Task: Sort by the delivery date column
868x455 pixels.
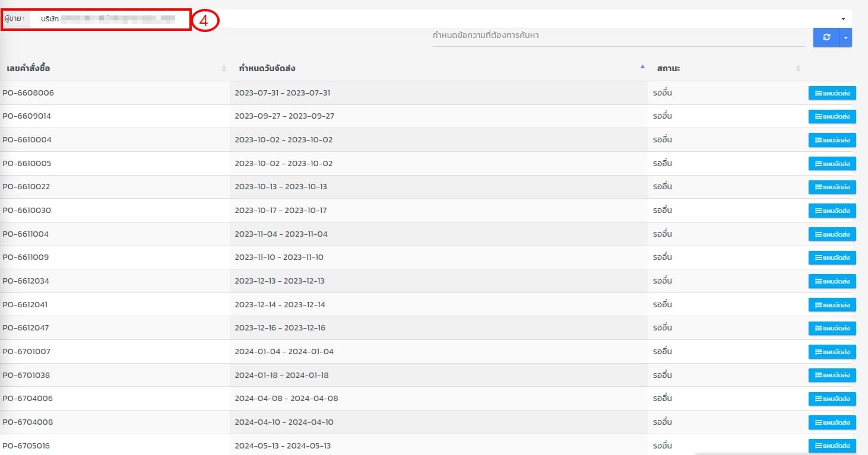Action: point(438,68)
